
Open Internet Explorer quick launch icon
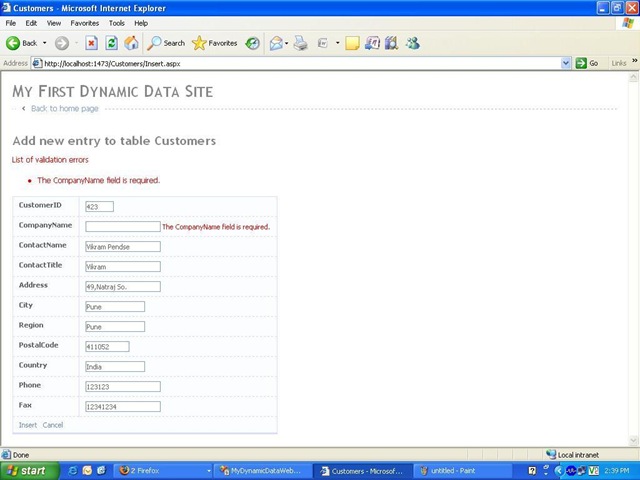click(x=73, y=471)
